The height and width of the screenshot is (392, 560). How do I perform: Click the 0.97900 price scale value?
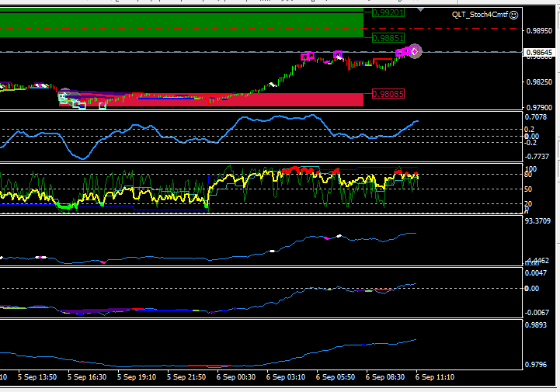point(539,107)
